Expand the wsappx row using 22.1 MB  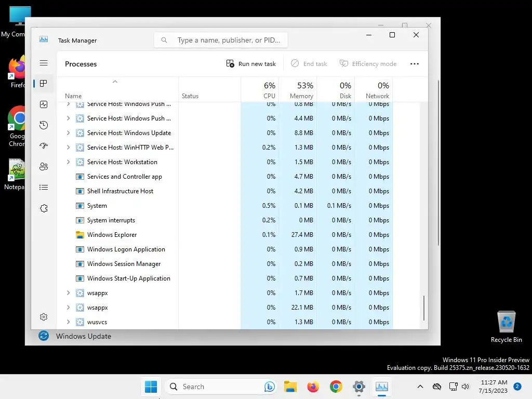[68, 308]
